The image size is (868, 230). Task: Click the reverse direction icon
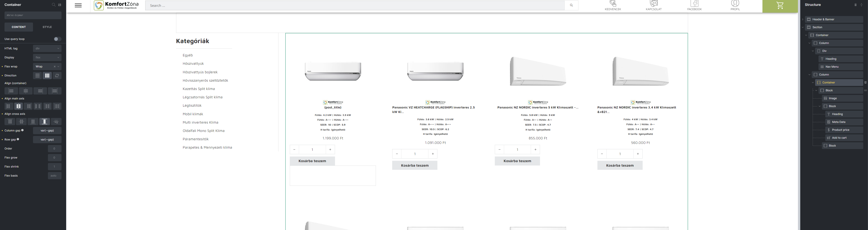57,76
